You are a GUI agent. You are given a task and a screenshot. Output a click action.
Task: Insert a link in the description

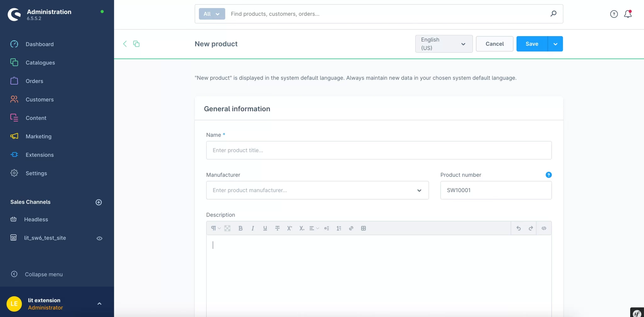coord(351,228)
